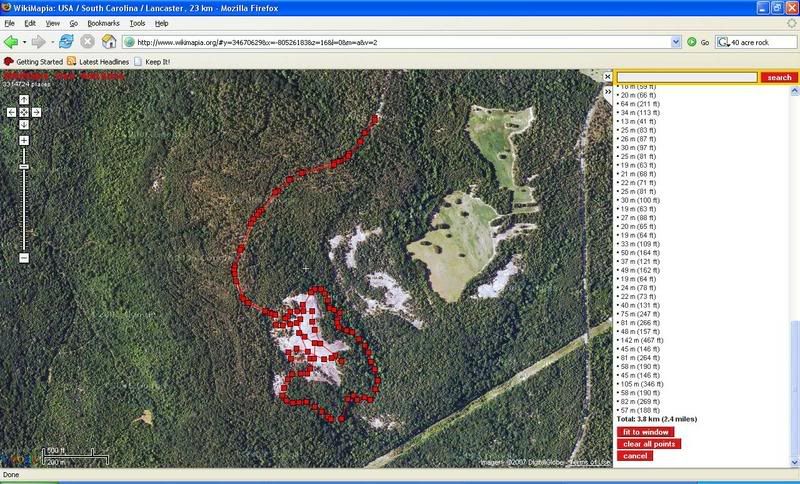Pan the map right with the arrow

36,112
